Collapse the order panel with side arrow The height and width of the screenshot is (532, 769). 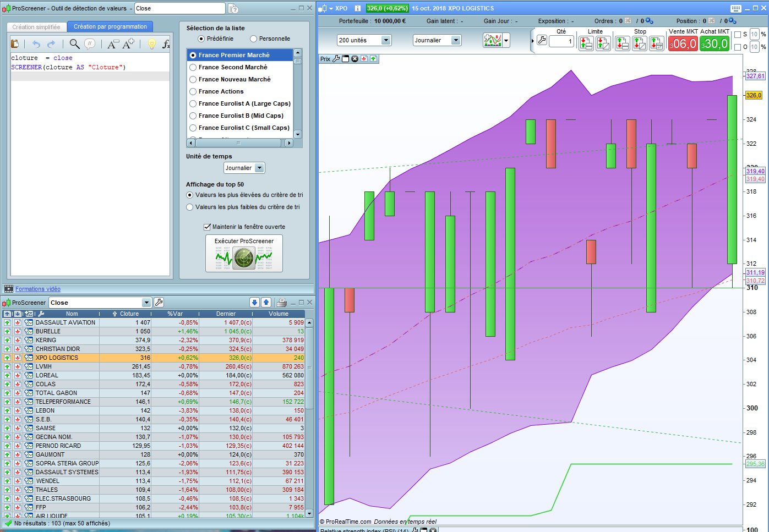(532, 41)
